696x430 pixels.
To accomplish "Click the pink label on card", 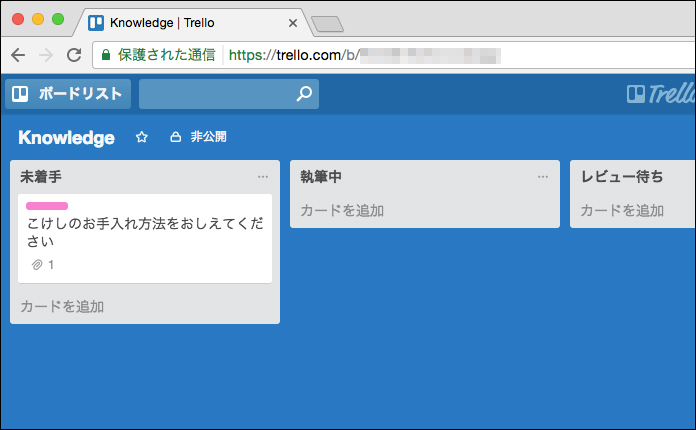I will (47, 206).
